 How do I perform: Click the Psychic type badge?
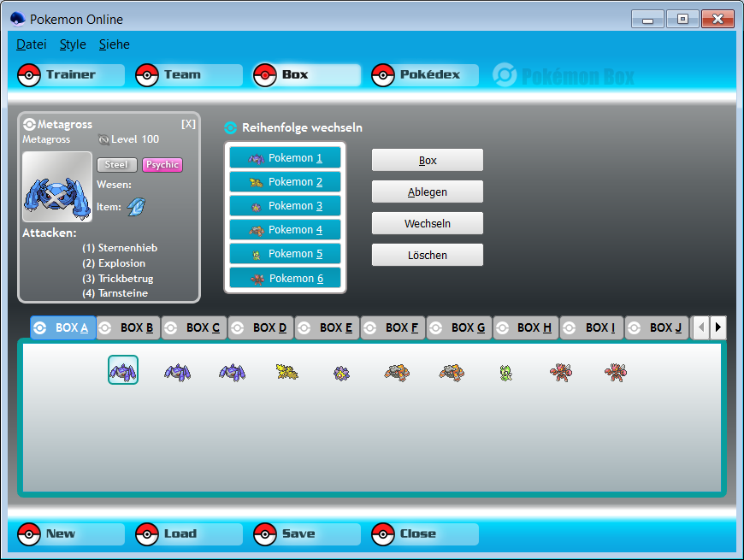162,164
